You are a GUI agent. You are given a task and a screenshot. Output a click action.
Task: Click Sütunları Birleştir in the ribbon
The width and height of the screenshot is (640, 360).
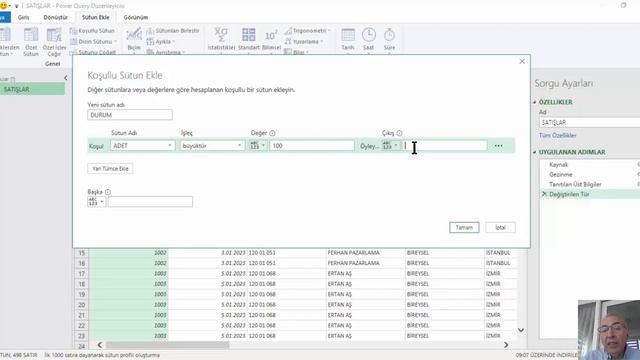tap(173, 31)
